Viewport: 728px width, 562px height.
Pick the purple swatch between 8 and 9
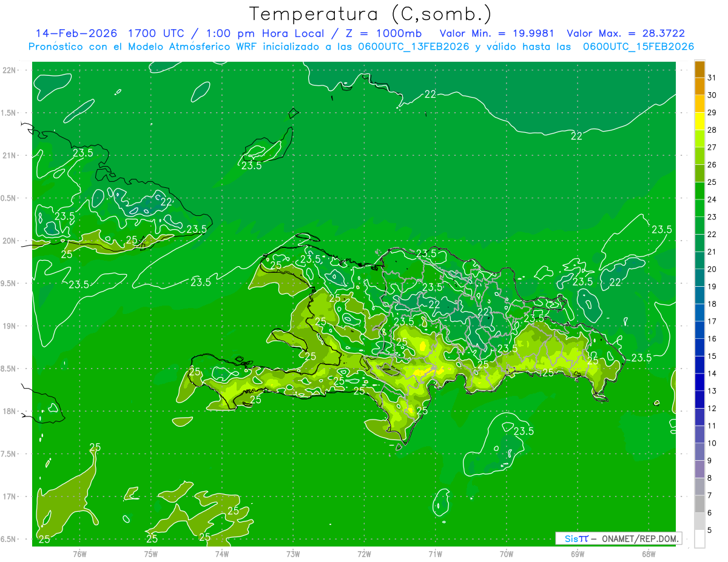[699, 470]
